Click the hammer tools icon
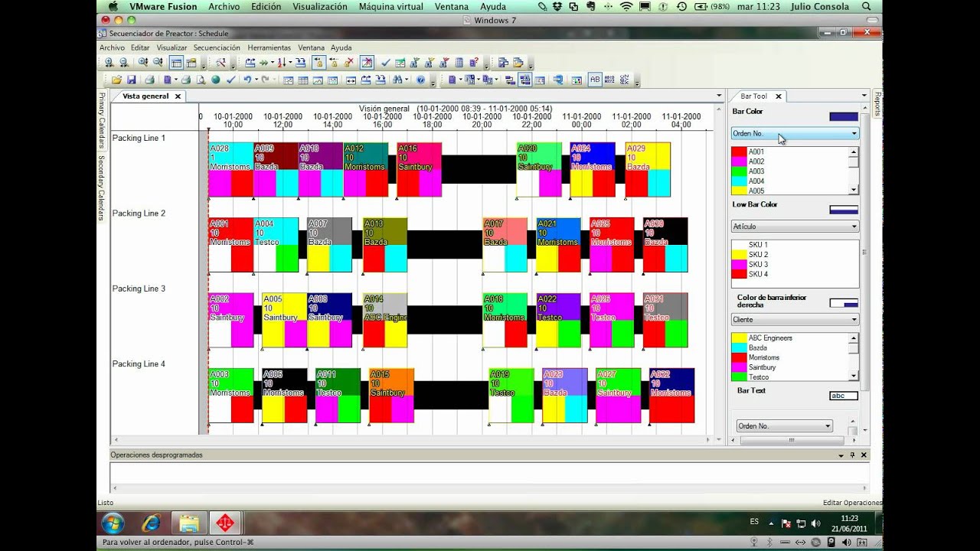The image size is (980, 551). point(221,63)
